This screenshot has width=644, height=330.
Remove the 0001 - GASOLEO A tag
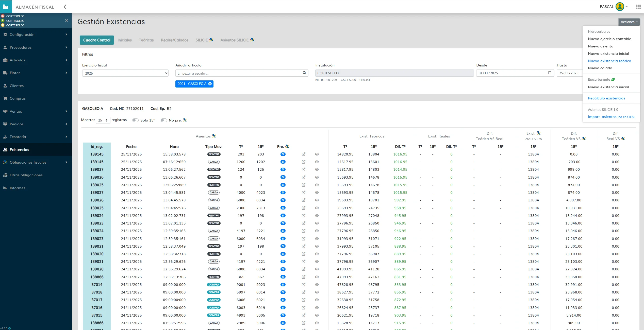(210, 84)
